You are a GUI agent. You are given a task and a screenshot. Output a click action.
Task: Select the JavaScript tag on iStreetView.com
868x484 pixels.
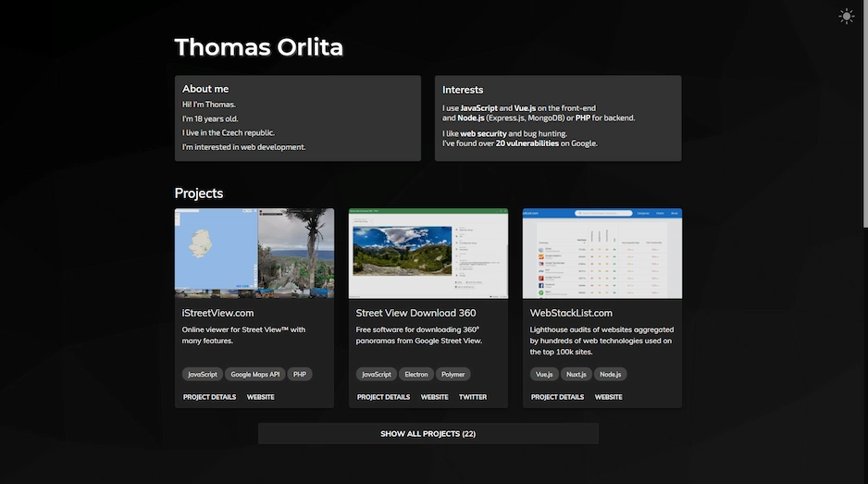coord(202,375)
